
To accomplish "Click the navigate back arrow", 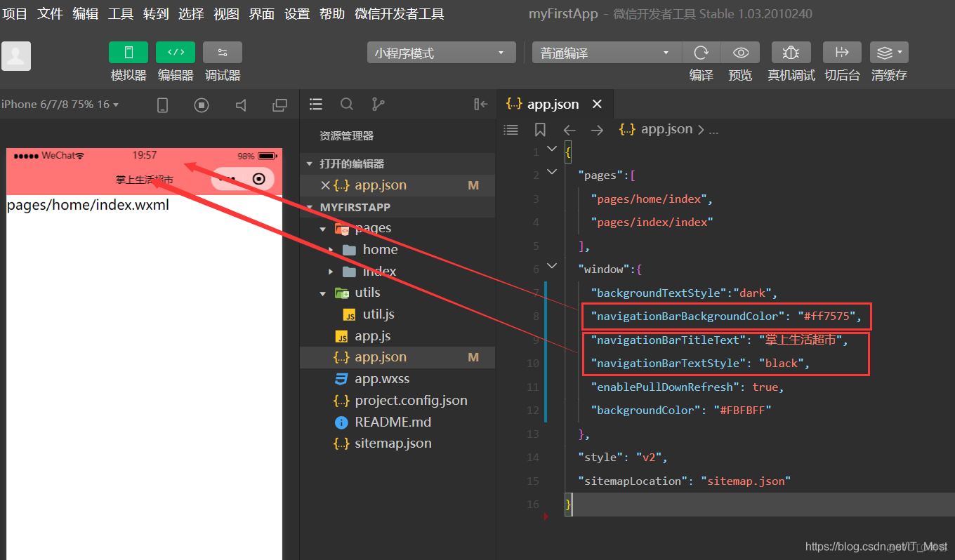I will (x=569, y=130).
